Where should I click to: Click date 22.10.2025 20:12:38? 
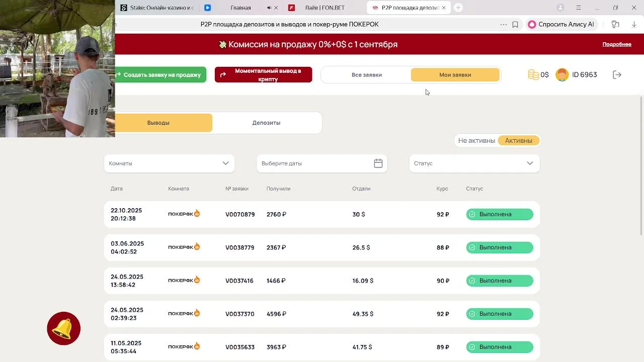[x=126, y=214]
